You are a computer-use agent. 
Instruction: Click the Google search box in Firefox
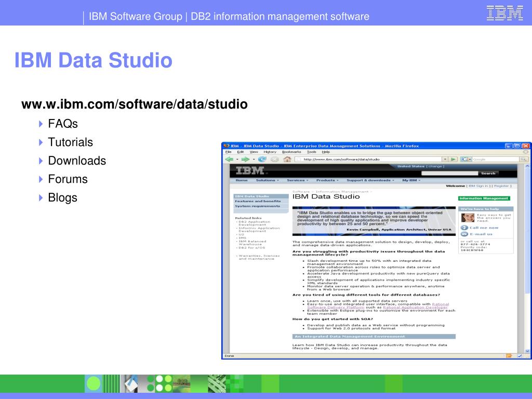496,159
